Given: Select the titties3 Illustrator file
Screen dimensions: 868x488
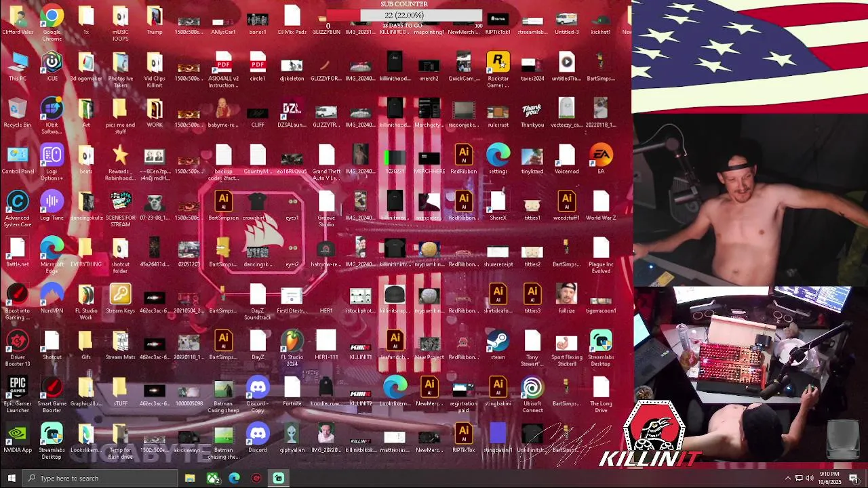Looking at the screenshot, I should pos(532,295).
